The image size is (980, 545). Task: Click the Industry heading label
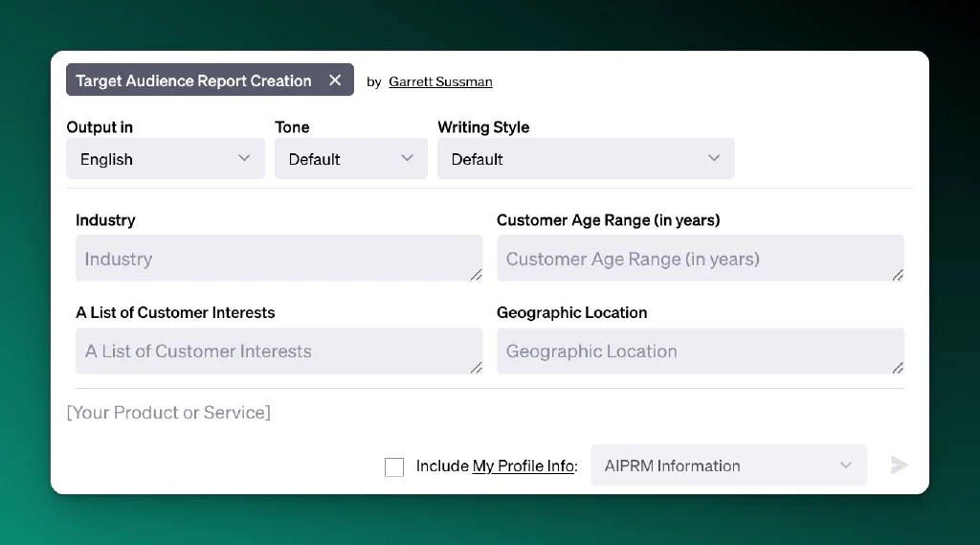click(105, 220)
